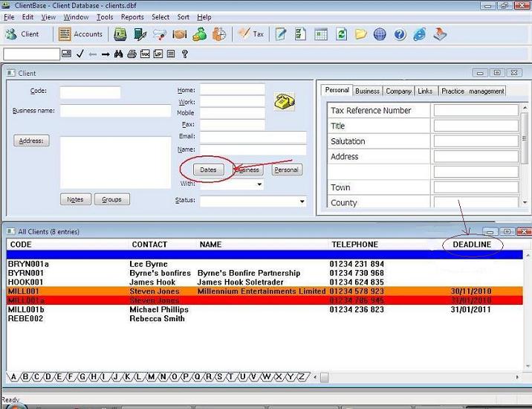Click the Internet Explorer icon
Viewport: 532px width, 409px height.
pos(420,34)
